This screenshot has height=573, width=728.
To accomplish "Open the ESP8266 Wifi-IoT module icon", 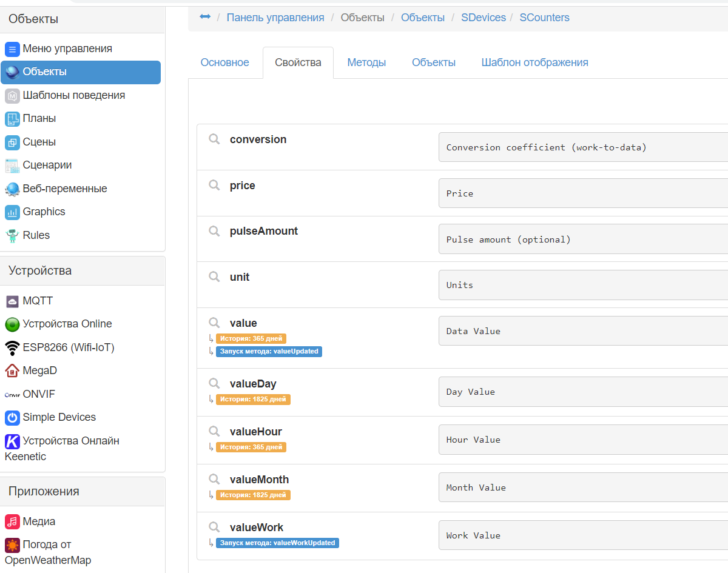I will click(12, 348).
